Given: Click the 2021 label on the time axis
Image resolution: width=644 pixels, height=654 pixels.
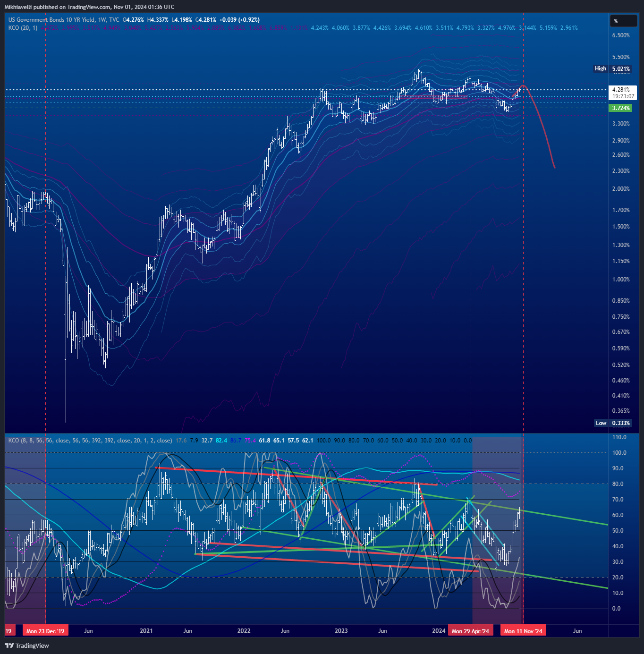Looking at the screenshot, I should [146, 631].
